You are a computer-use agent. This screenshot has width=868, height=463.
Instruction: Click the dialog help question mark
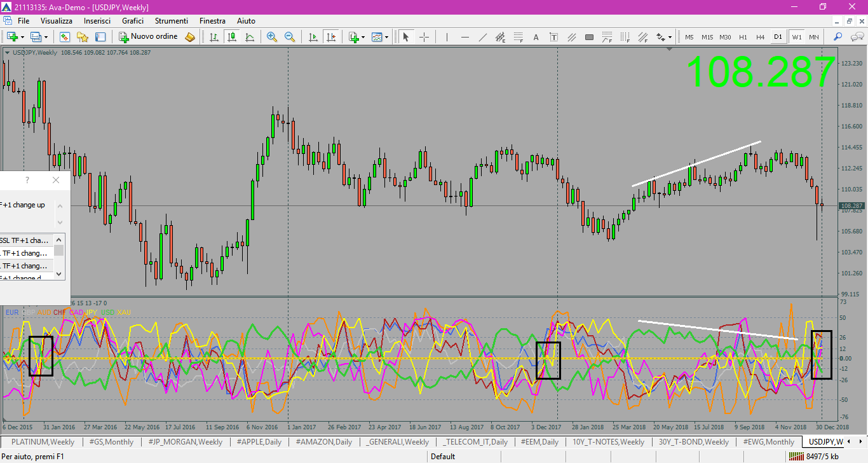coord(27,180)
